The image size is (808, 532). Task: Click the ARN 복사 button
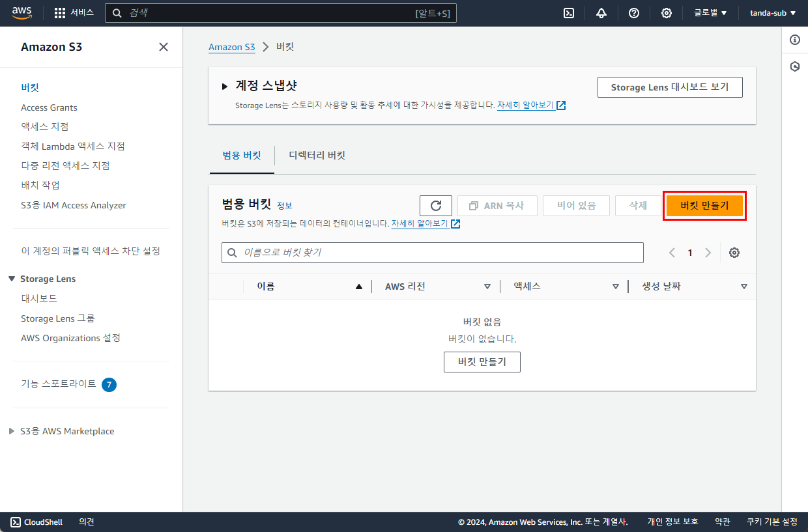click(497, 206)
